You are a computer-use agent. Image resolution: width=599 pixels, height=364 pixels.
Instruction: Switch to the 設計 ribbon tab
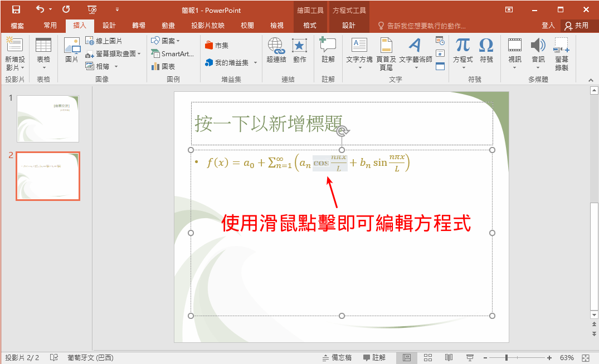(109, 24)
